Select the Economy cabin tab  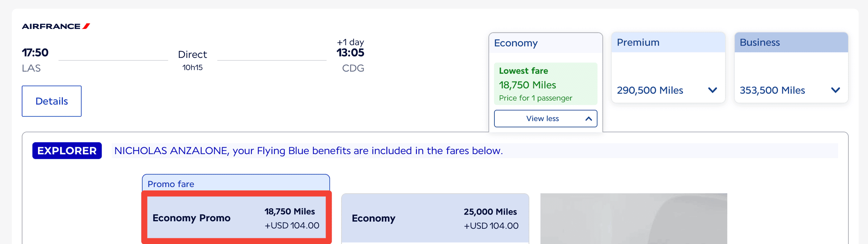(516, 43)
